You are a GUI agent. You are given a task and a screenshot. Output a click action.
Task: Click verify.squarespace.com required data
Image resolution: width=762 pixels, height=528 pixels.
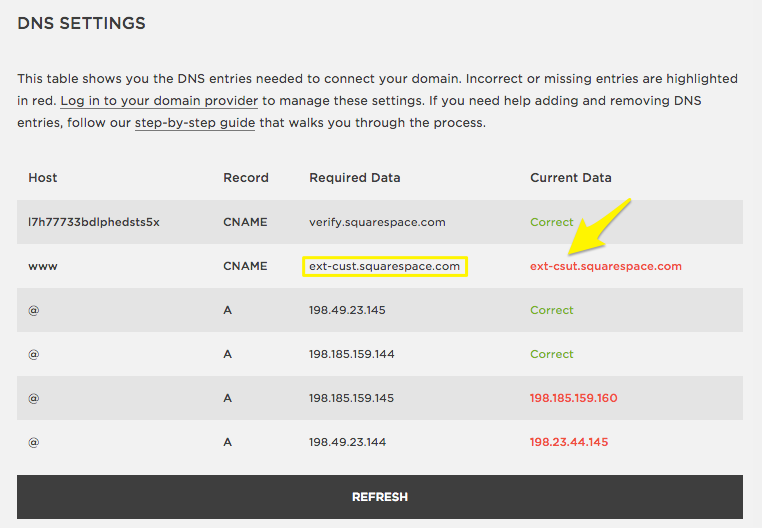(377, 222)
